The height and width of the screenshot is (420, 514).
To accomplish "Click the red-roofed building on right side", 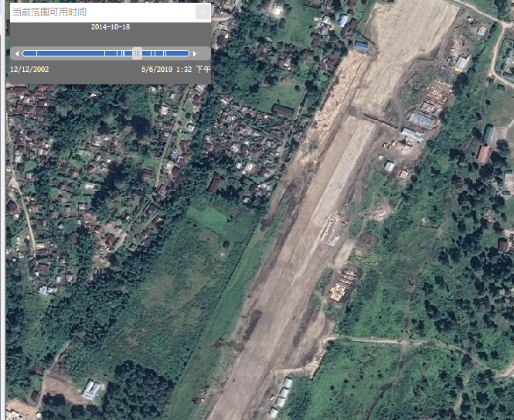I will tap(483, 154).
